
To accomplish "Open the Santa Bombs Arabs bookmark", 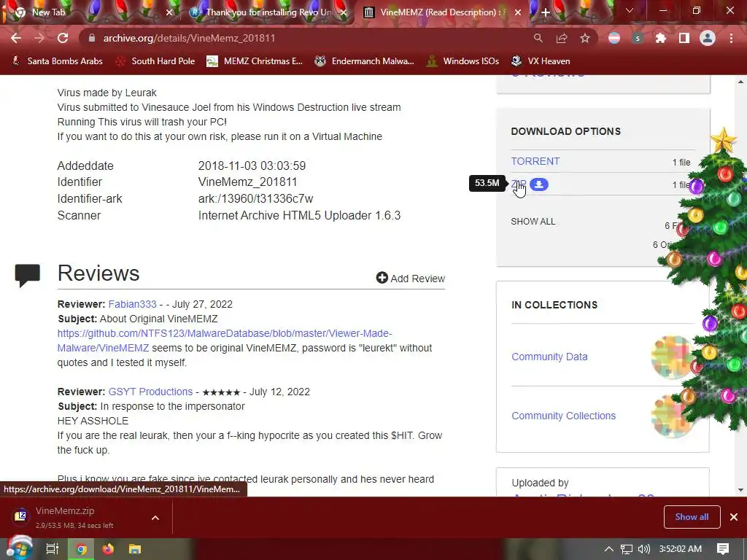I will point(57,61).
